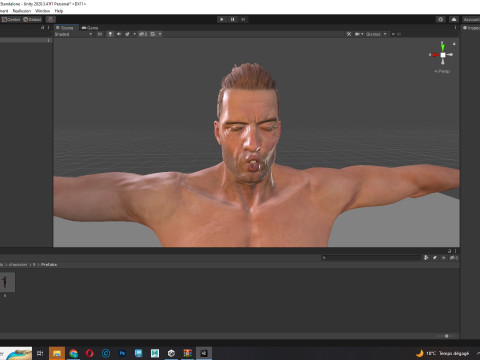Viewport: 480px width, 360px height.
Task: Open the Account dropdown
Action: (471, 19)
